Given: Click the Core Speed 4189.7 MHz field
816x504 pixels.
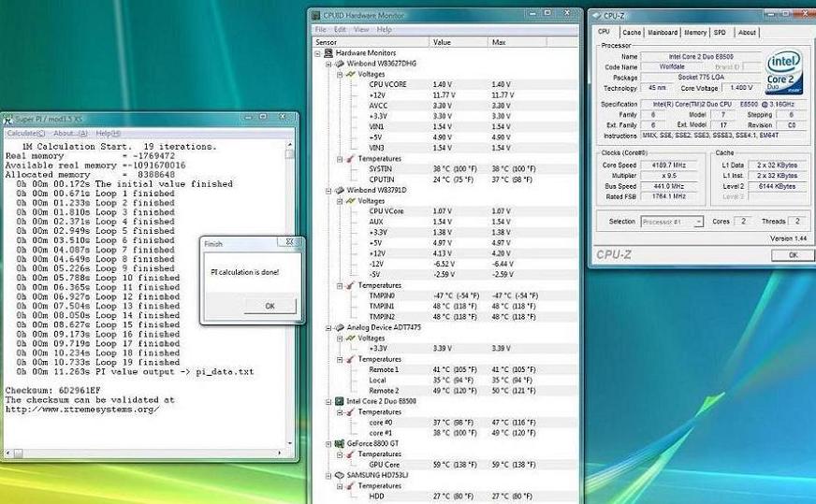Looking at the screenshot, I should pyautogui.click(x=669, y=166).
